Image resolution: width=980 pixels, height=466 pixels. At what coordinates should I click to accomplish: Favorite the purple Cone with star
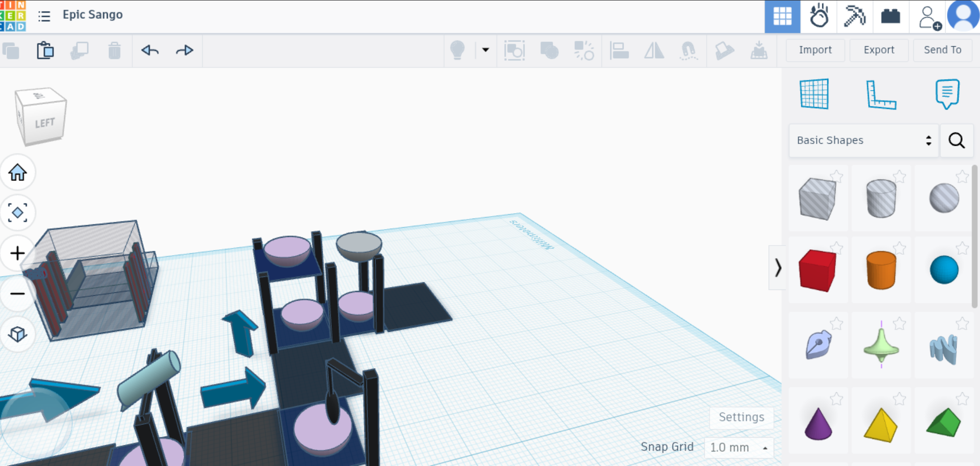[837, 398]
